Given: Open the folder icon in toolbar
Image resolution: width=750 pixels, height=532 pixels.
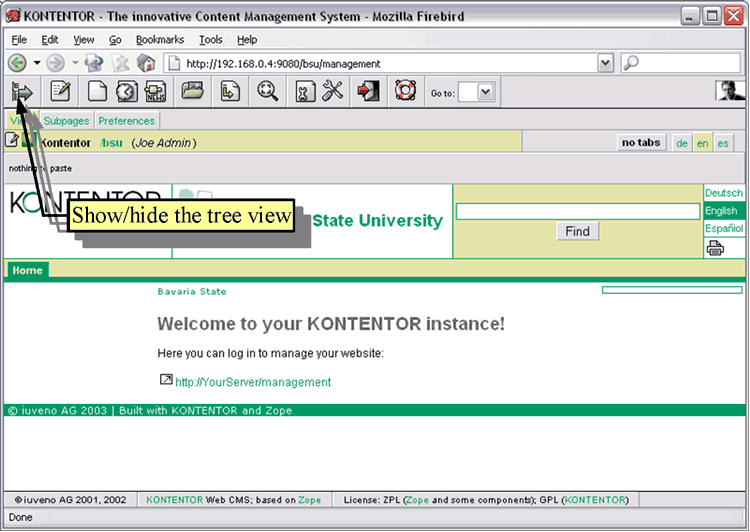Looking at the screenshot, I should point(193,92).
